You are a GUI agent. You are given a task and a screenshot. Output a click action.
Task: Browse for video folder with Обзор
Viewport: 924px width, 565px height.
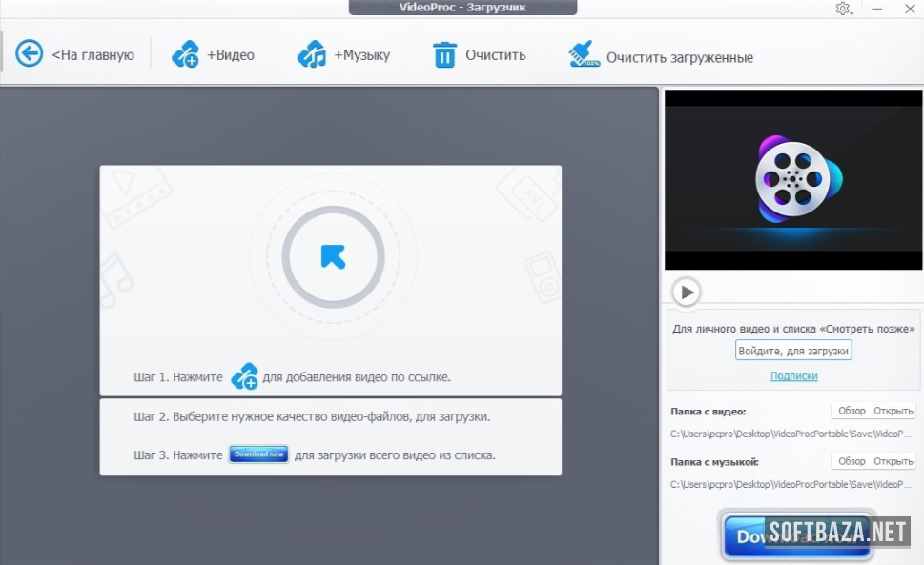(x=851, y=412)
